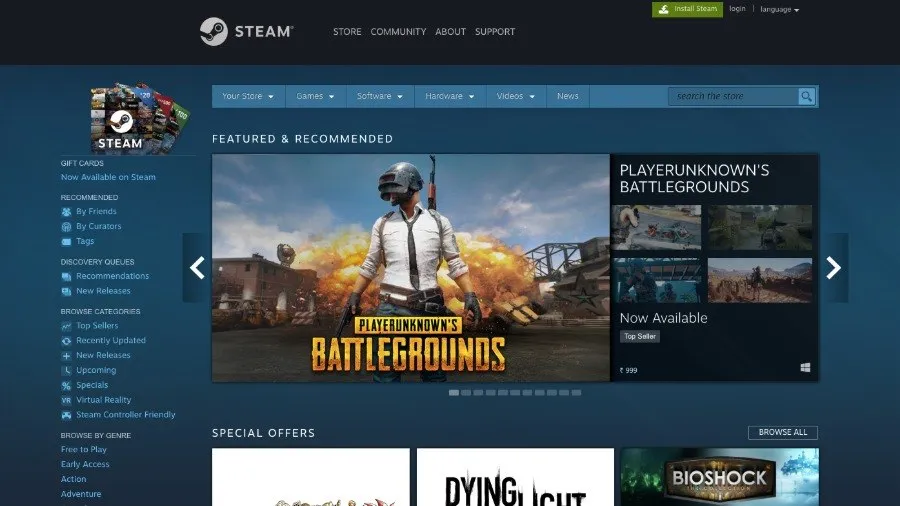The image size is (900, 506).
Task: Click the By Curators icon
Action: pos(66,227)
